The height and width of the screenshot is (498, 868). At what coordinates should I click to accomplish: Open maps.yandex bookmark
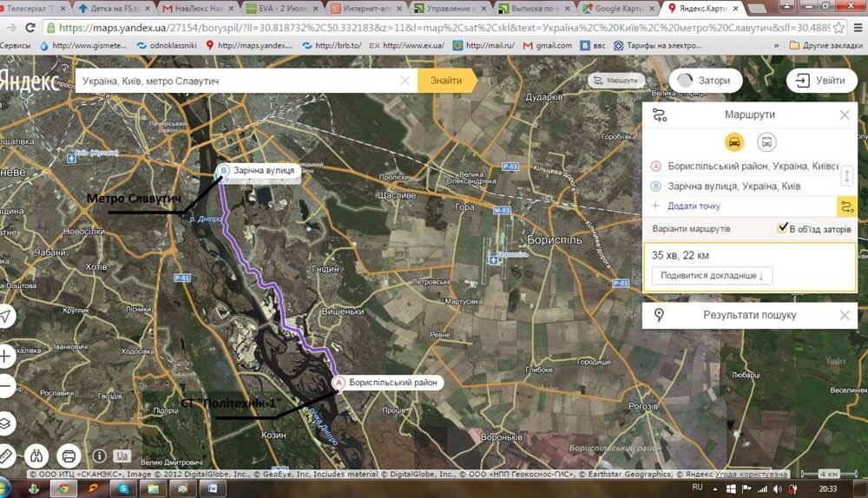tap(249, 45)
